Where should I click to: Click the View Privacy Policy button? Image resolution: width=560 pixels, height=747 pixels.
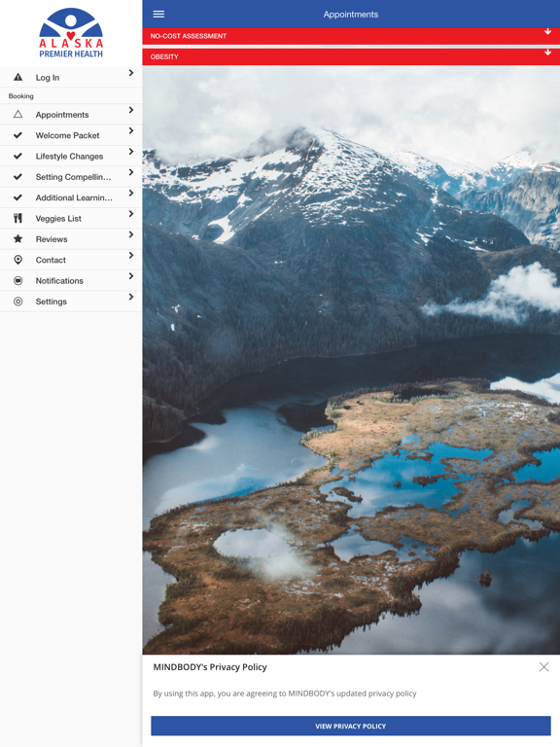coord(351,726)
